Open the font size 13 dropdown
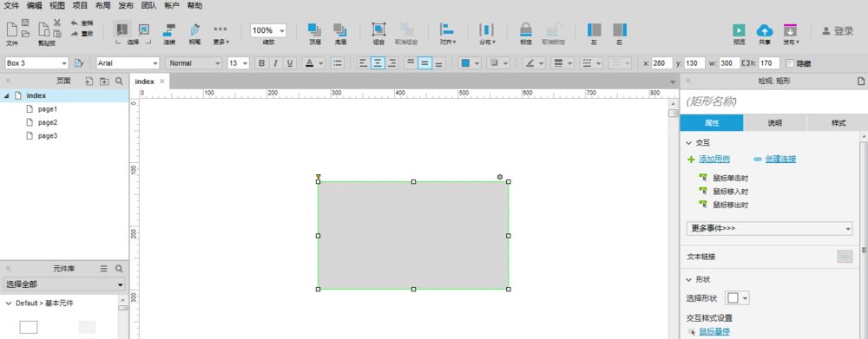 tap(239, 63)
